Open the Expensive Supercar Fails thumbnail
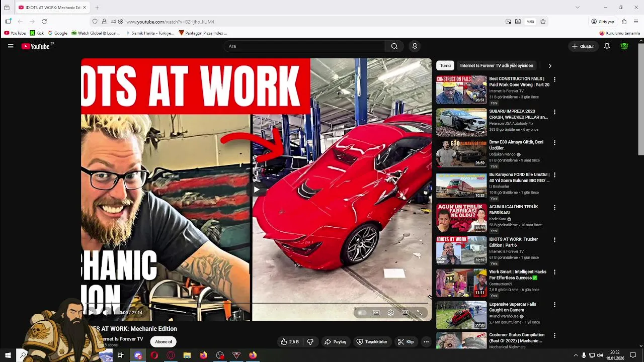The width and height of the screenshot is (644, 362). pos(461,315)
